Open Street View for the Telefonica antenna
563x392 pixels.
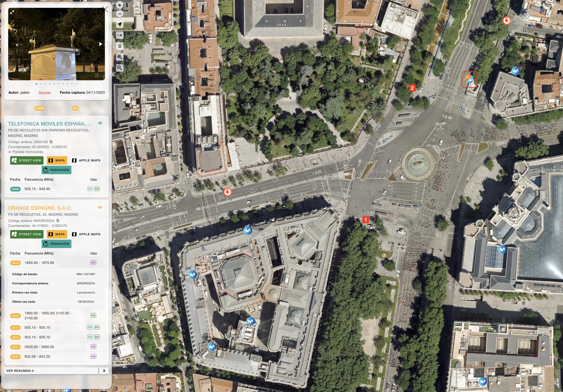click(x=27, y=160)
